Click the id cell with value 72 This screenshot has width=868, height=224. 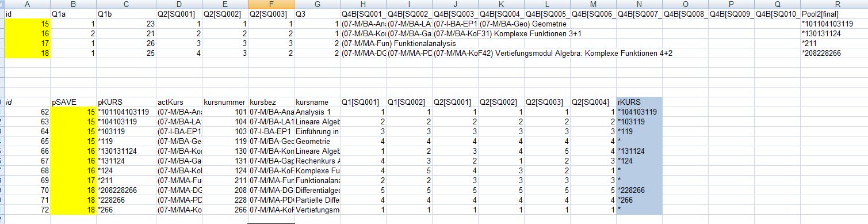click(28, 210)
